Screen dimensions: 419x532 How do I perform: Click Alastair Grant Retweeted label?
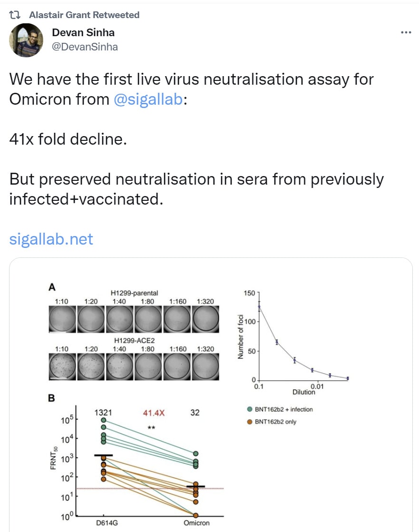pyautogui.click(x=84, y=15)
